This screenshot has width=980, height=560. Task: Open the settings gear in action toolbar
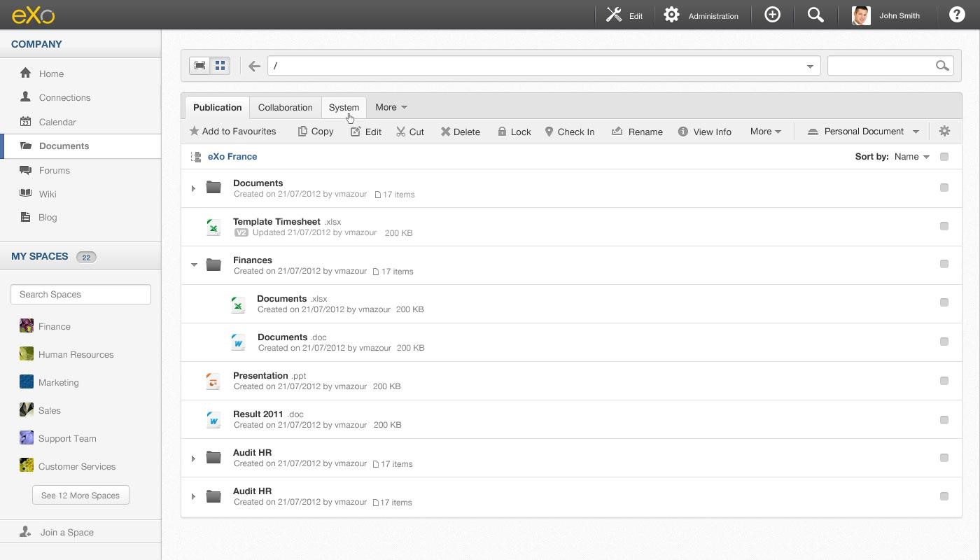pyautogui.click(x=944, y=131)
